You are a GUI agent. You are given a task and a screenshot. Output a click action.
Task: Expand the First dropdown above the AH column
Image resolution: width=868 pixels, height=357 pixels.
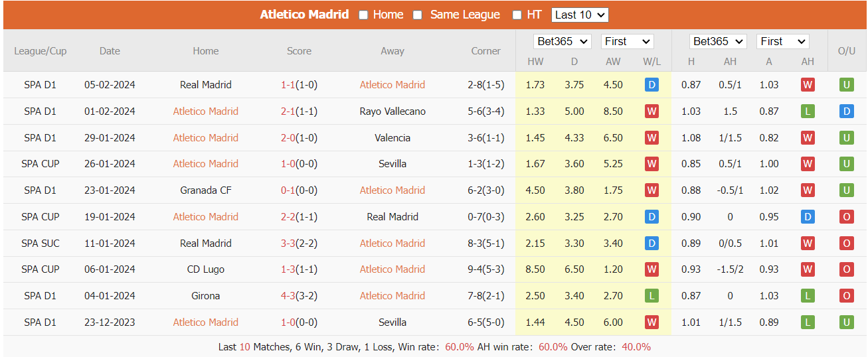pyautogui.click(x=782, y=41)
